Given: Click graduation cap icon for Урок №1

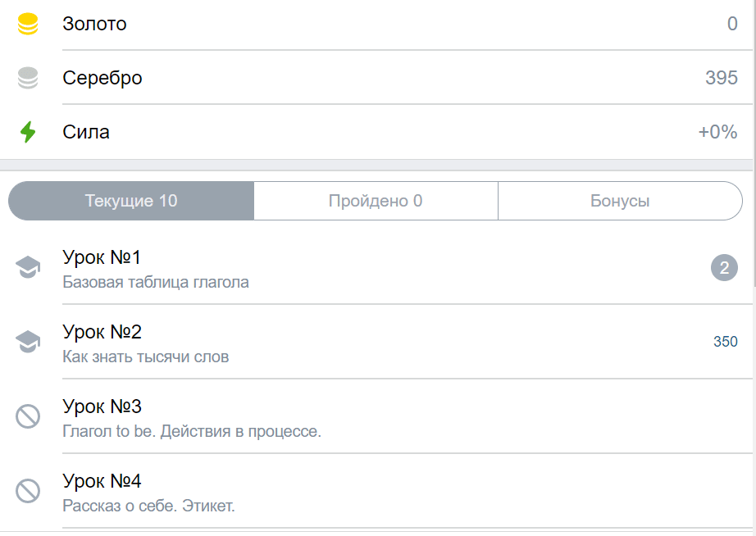Looking at the screenshot, I should (28, 266).
